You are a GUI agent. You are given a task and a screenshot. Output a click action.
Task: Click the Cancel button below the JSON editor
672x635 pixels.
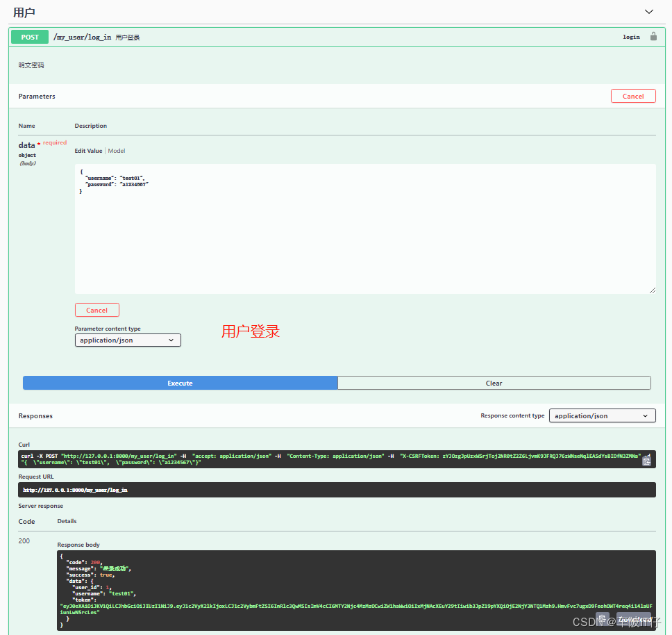click(96, 310)
